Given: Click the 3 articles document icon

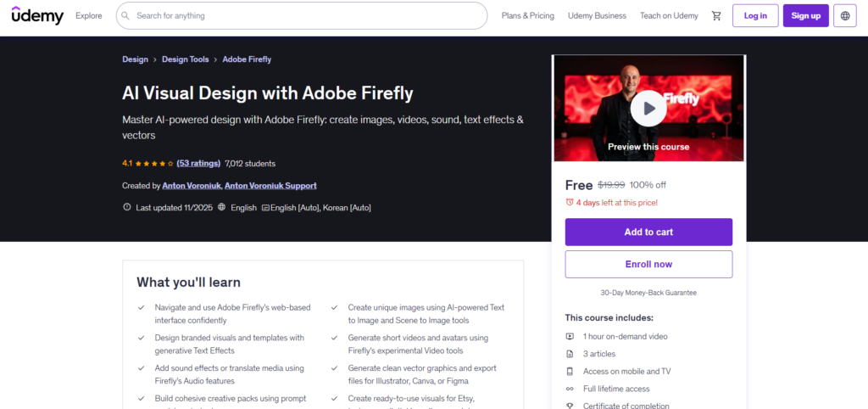Looking at the screenshot, I should [x=570, y=354].
